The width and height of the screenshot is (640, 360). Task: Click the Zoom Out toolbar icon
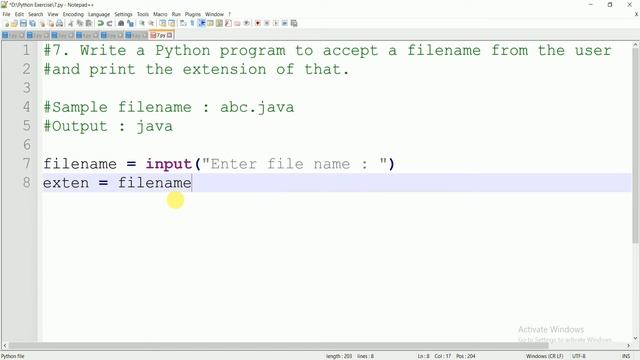151,23
